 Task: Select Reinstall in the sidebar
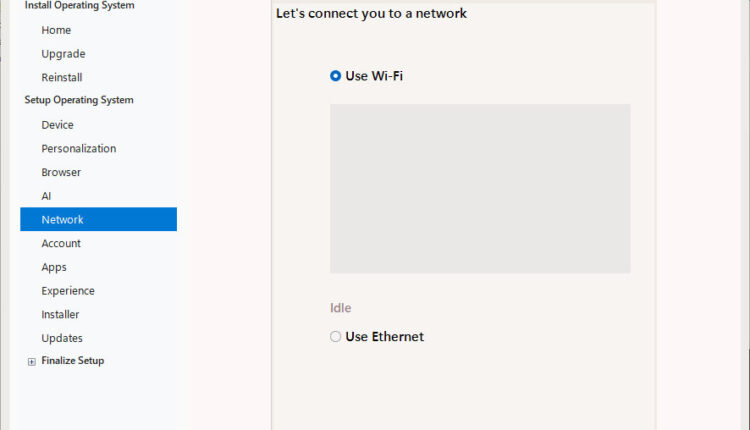point(62,77)
